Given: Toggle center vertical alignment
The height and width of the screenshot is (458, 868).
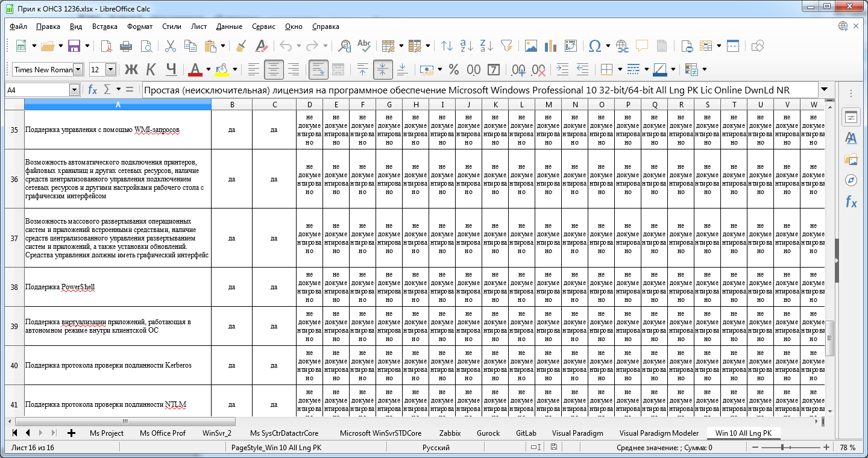Looking at the screenshot, I should coord(382,69).
